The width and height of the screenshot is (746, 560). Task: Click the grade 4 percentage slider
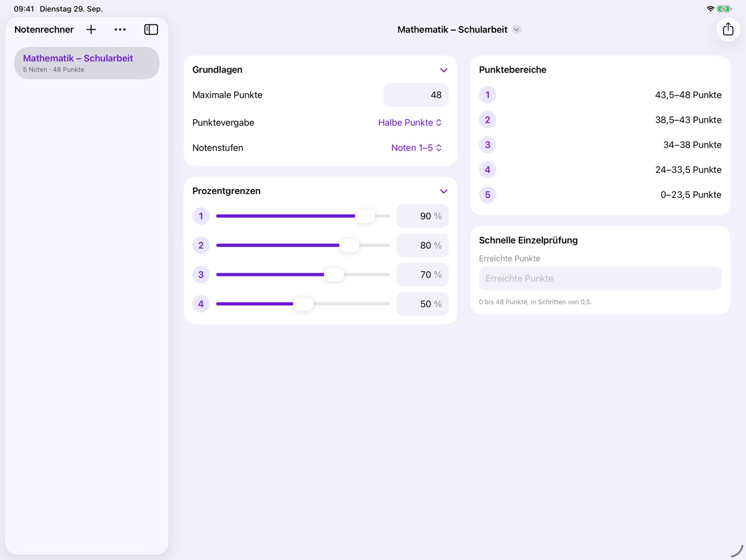pos(303,304)
